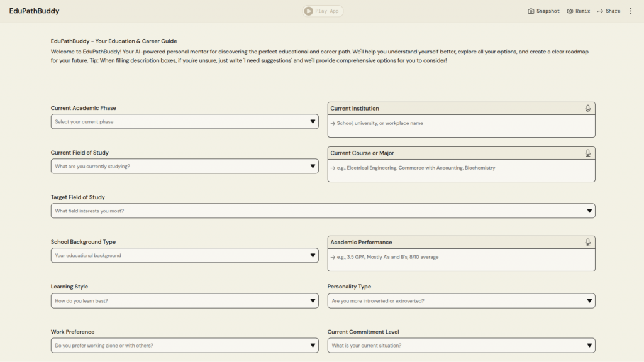Click the Snapshot camera icon
This screenshot has width=644, height=362.
531,11
